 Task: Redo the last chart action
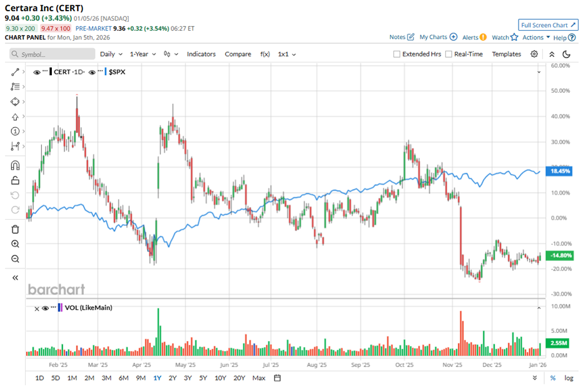15,210
